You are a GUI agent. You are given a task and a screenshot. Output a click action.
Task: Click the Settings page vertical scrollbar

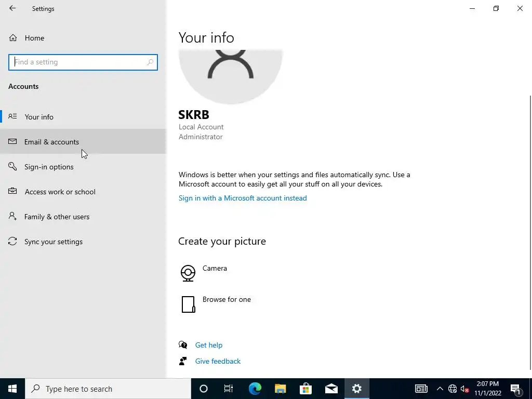530,232
